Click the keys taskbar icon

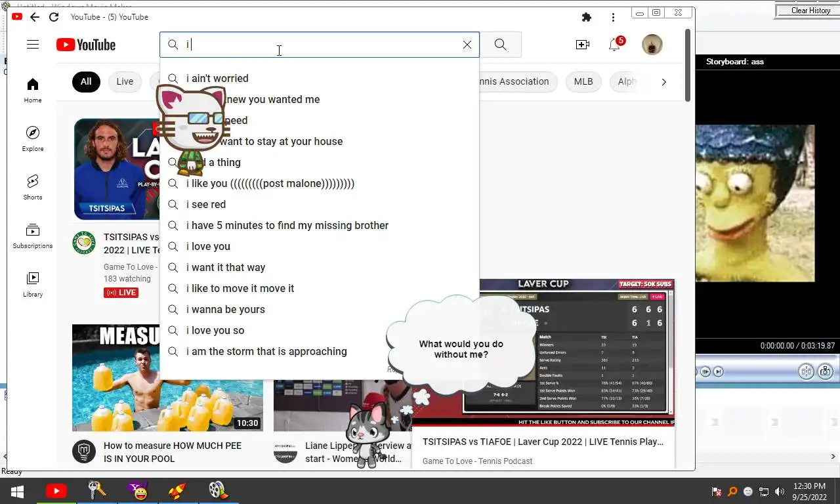pos(97,491)
